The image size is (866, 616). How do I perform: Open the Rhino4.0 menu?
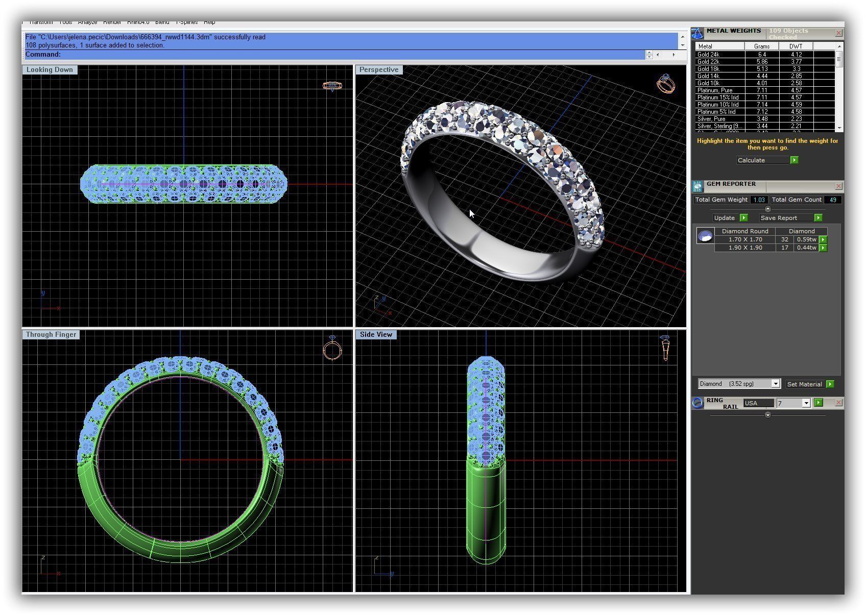(x=138, y=22)
